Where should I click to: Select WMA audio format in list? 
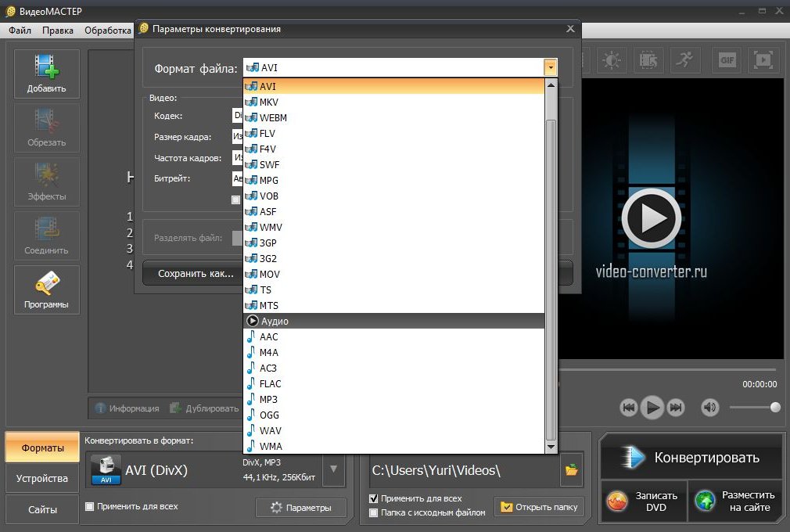pos(393,446)
